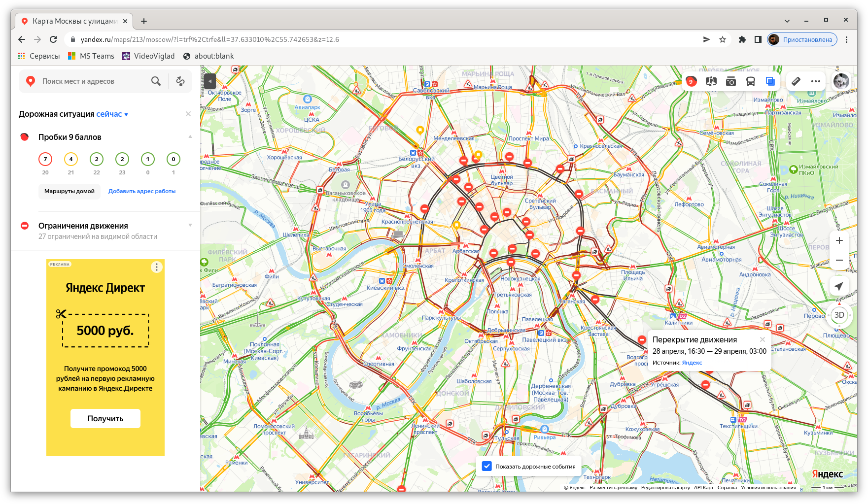The width and height of the screenshot is (868, 504).
Task: Collapse the 'Пробки 9 баллов' section
Action: tap(190, 137)
